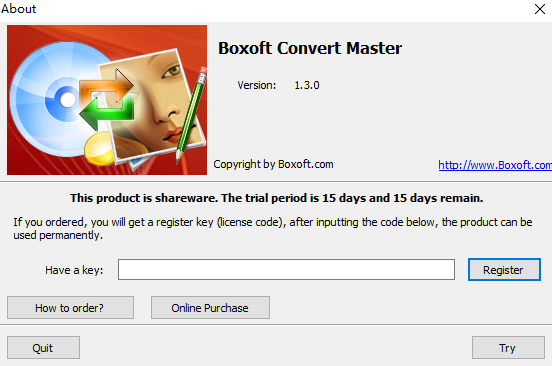Screen dimensions: 552x366
Task: Open the How to order? help
Action: pos(70,308)
